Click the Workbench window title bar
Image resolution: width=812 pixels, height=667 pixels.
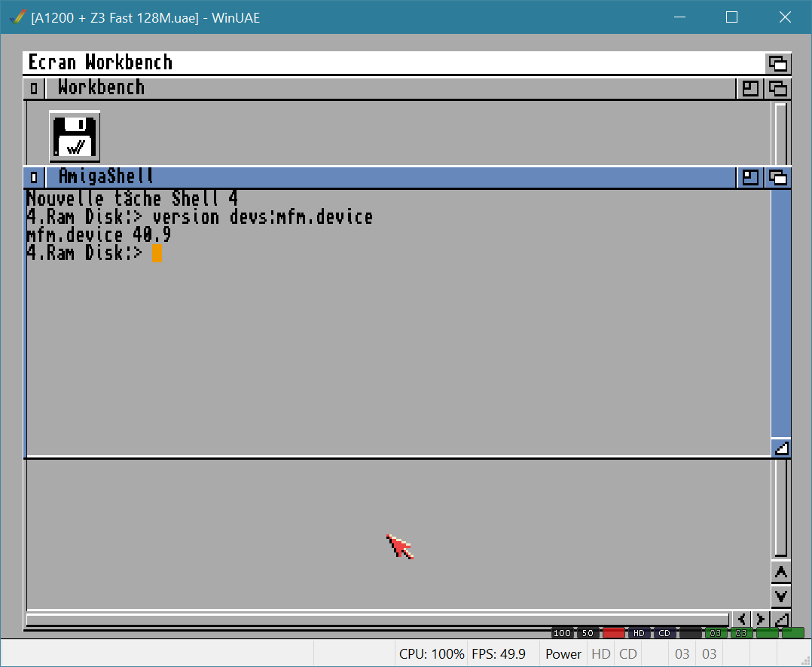391,89
